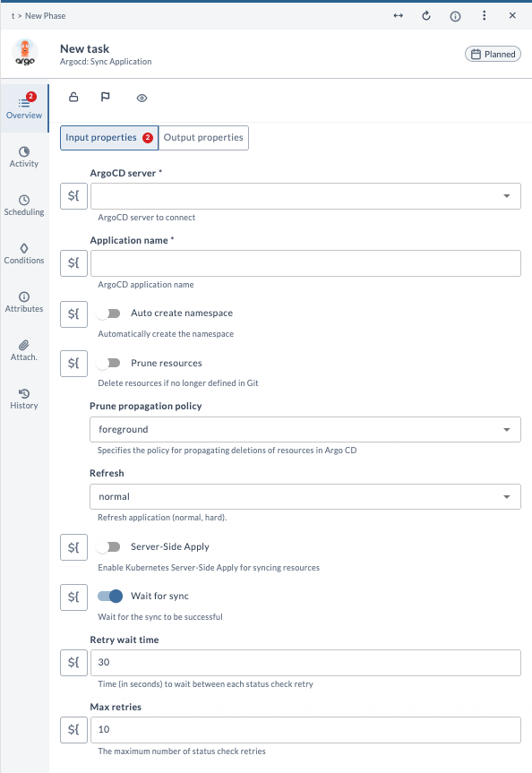Disable Wait for sync

coord(108,597)
